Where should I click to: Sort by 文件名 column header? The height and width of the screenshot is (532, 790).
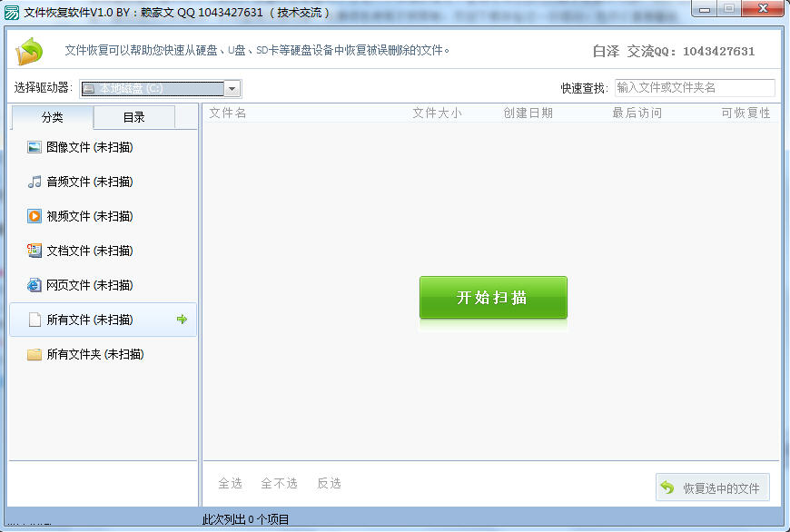pyautogui.click(x=228, y=113)
